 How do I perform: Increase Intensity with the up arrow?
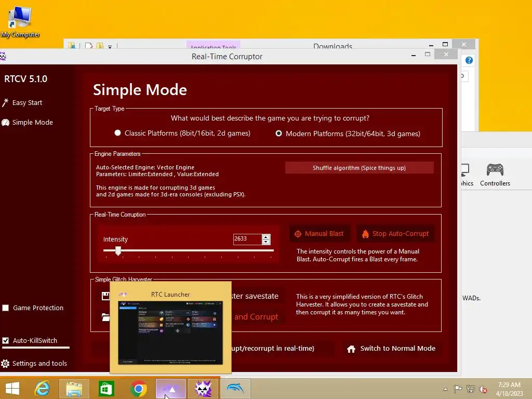point(266,237)
